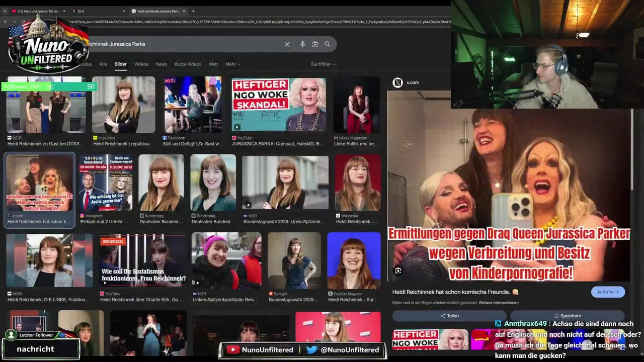Open the NDR 'Linken-Spitzenkandidatin' result
This screenshot has height=362, width=644.
pyautogui.click(x=226, y=267)
